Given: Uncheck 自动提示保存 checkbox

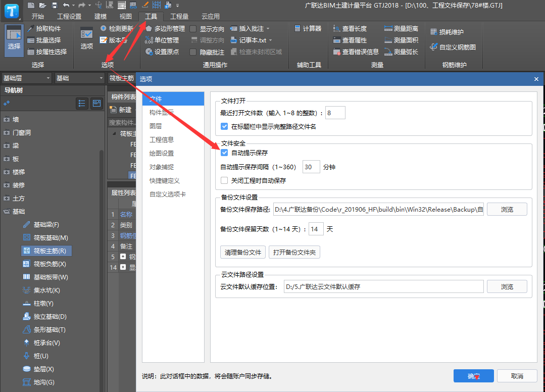Looking at the screenshot, I should click(224, 153).
